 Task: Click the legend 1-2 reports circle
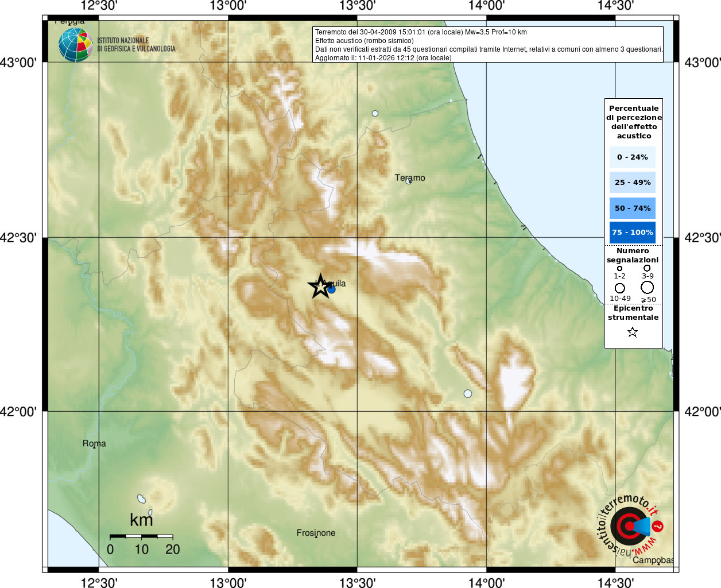(x=619, y=268)
